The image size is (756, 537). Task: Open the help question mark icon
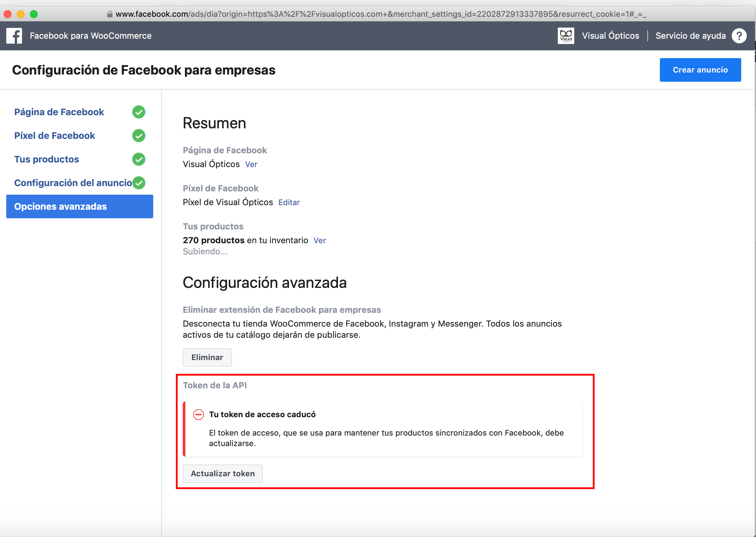[x=739, y=36]
